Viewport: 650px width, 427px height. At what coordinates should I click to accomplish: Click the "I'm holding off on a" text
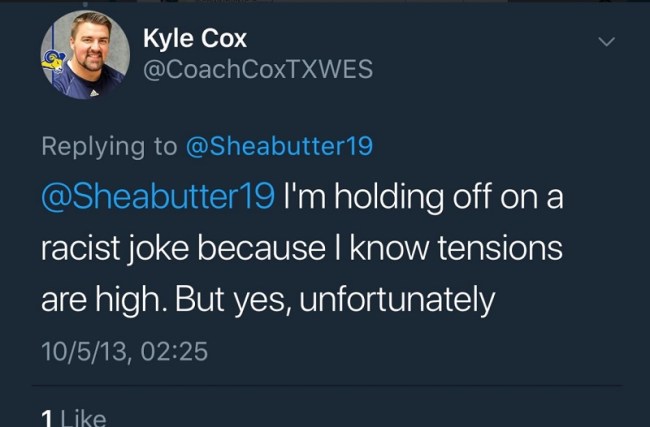click(x=424, y=197)
